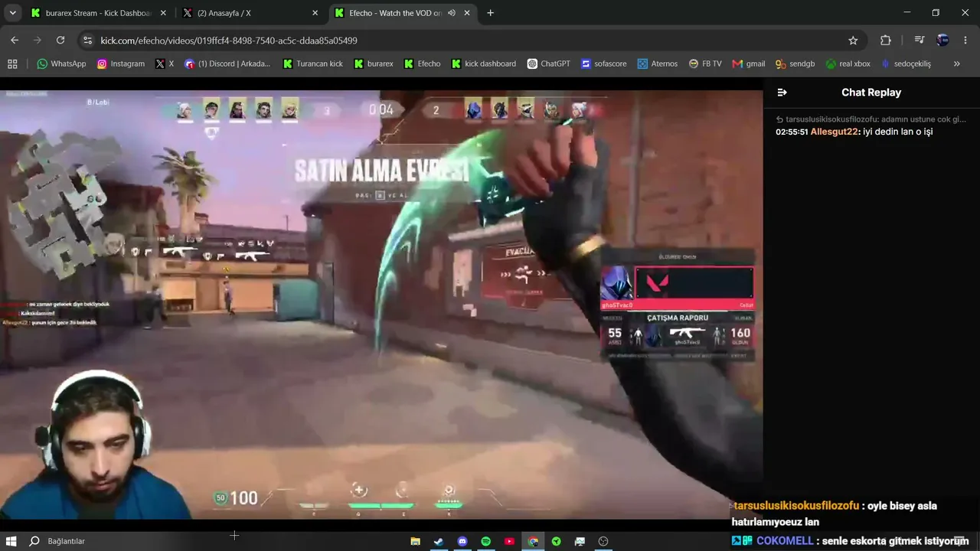The image size is (980, 551).
Task: Show hidden bookmarks with the overflow chevron
Action: tap(956, 64)
